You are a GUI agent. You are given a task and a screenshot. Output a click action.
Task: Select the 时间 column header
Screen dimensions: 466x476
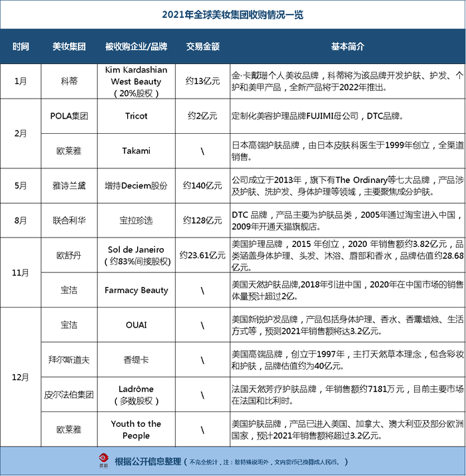click(21, 47)
